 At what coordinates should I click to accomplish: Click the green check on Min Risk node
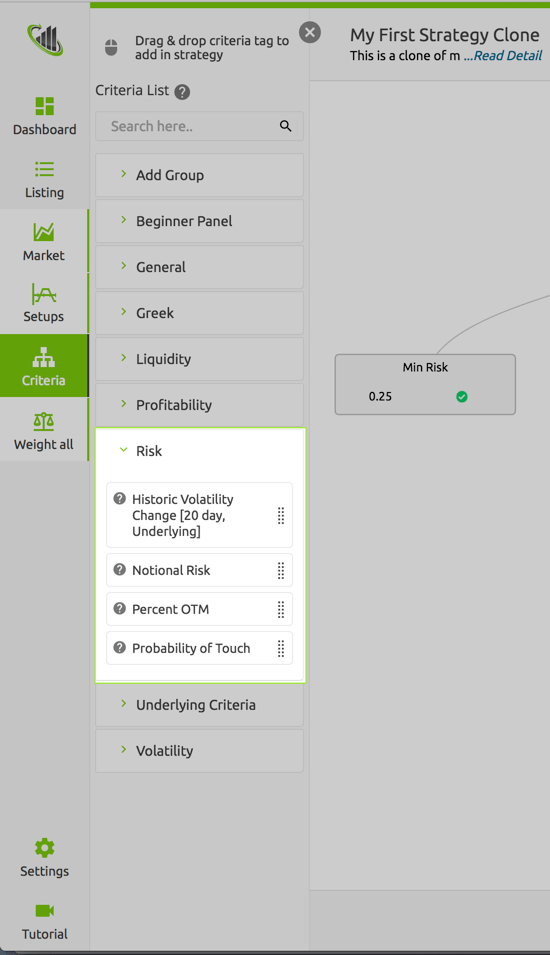[462, 396]
